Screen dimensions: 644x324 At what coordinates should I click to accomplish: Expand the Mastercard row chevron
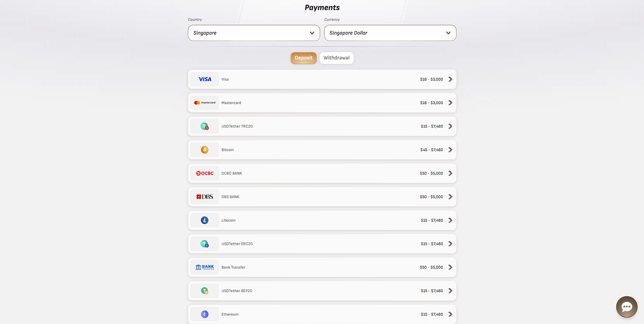[450, 103]
